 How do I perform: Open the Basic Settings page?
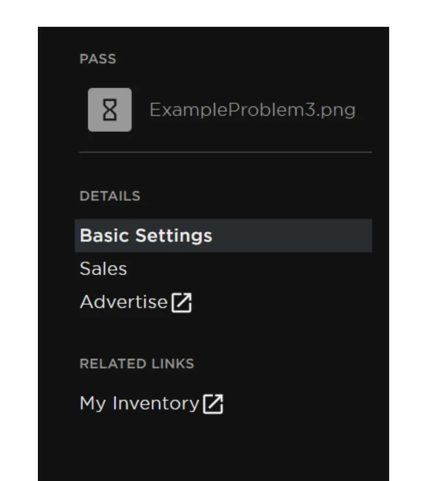pos(146,236)
